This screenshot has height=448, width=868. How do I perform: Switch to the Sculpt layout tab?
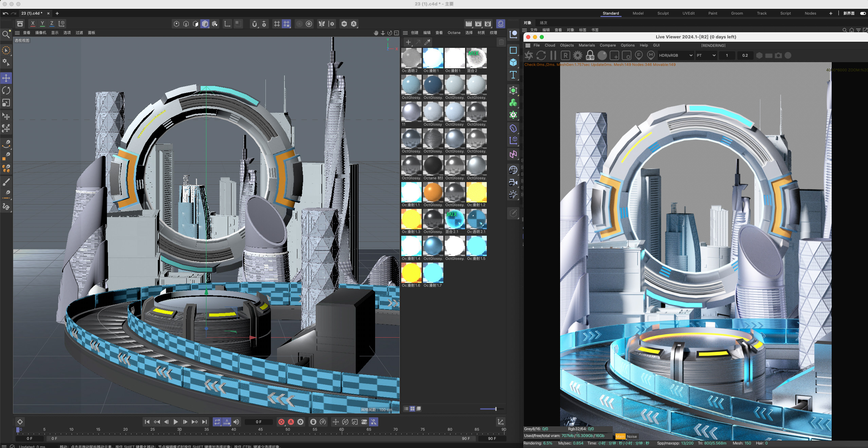tap(663, 13)
